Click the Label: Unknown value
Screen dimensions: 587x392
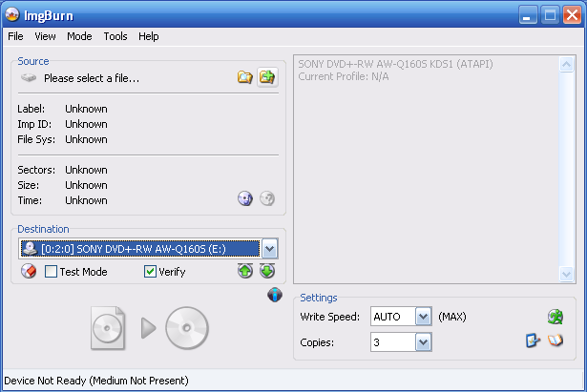coord(86,109)
